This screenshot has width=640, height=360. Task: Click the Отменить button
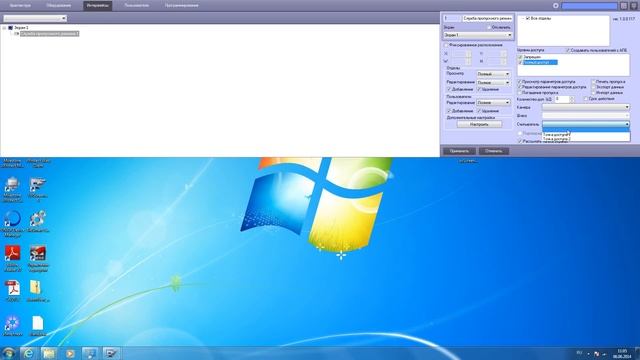pos(493,151)
